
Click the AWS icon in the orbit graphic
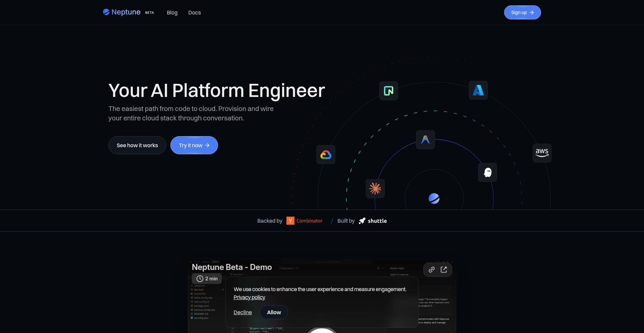542,153
